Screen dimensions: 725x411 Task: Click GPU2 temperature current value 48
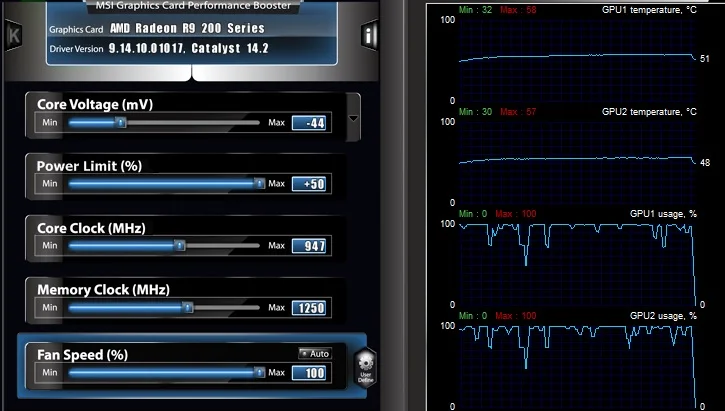point(705,163)
